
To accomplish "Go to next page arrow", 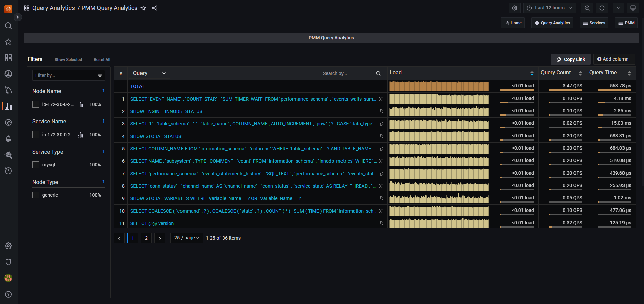I will pos(160,238).
